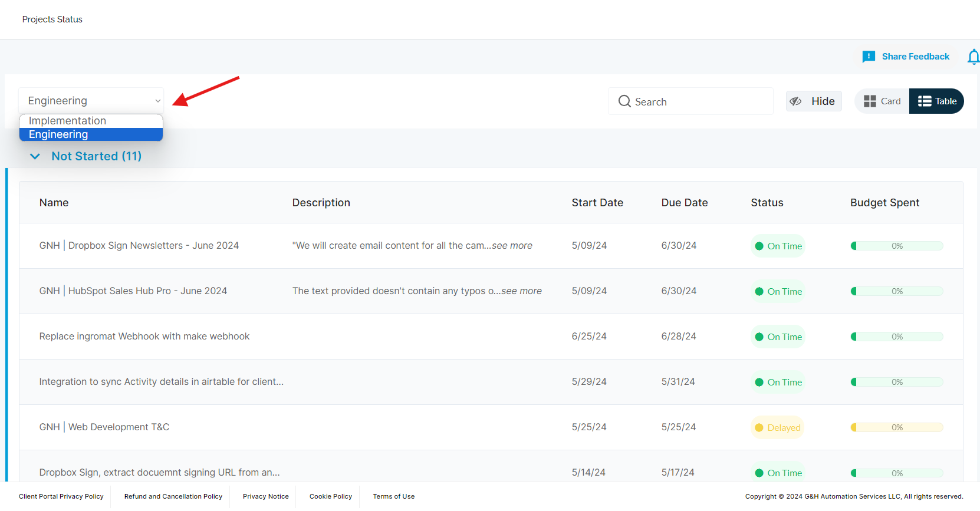Open the Engineering department dropdown
This screenshot has height=511, width=980.
[x=91, y=101]
